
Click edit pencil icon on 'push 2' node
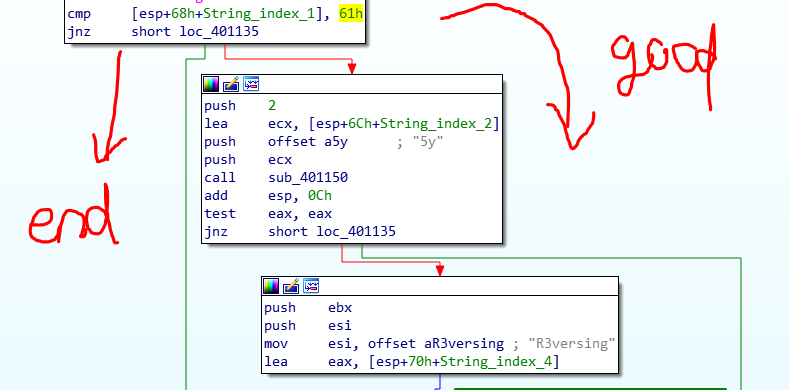(x=231, y=84)
